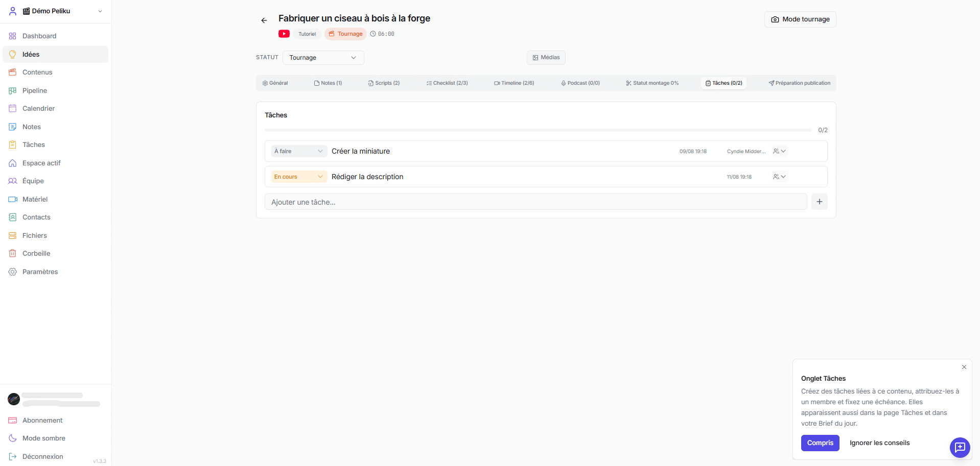
Task: Open Corbeille in the sidebar
Action: [x=56, y=254]
